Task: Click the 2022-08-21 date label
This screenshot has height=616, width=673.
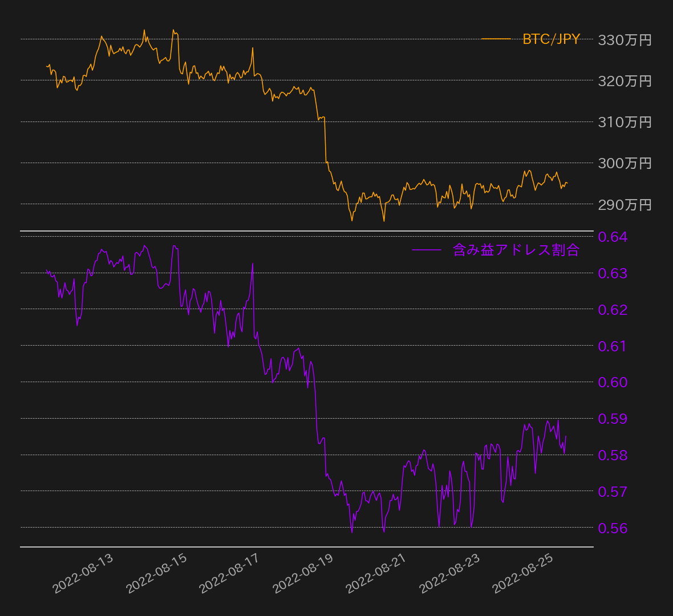Action: pyautogui.click(x=376, y=574)
